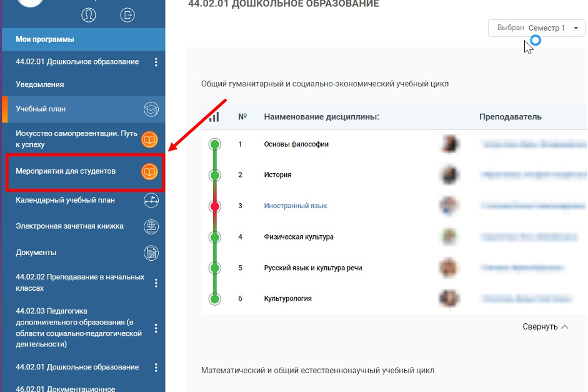The width and height of the screenshot is (588, 392).
Task: Click the user profile icon in sidebar
Action: tap(89, 15)
